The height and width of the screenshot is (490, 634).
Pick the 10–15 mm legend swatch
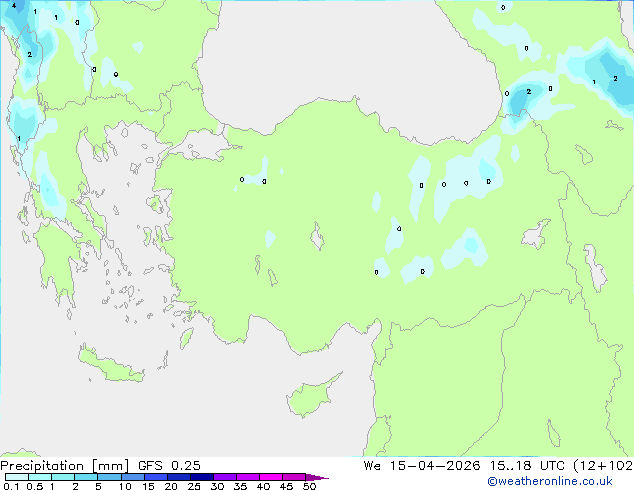133,477
